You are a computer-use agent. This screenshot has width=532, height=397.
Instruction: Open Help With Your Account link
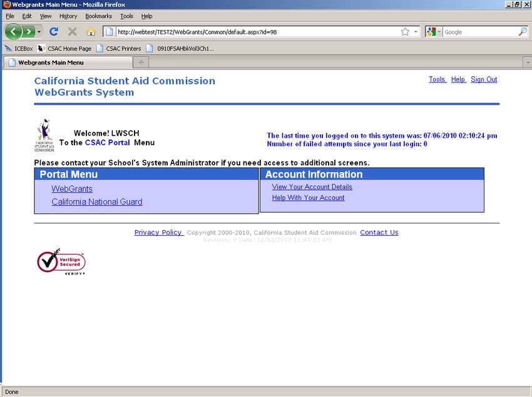308,198
